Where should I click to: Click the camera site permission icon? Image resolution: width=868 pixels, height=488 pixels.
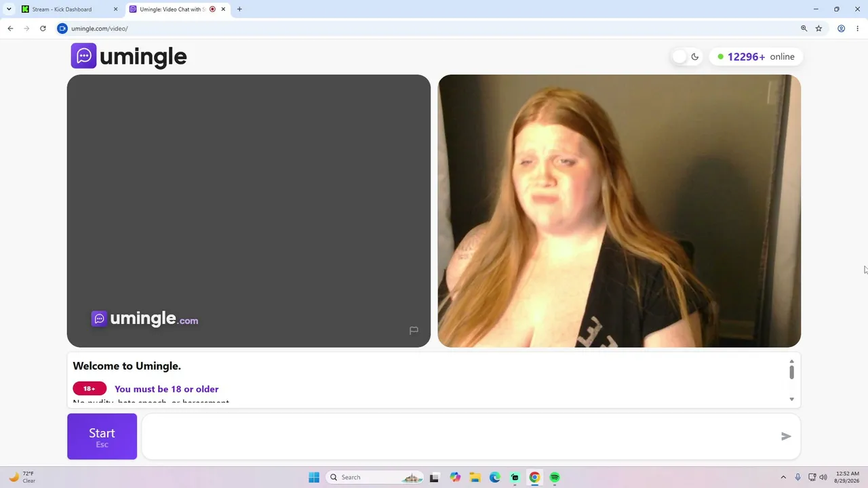point(62,28)
